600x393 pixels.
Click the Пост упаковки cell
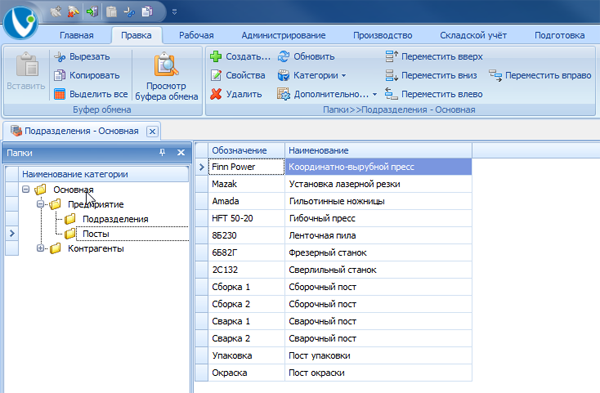coord(378,356)
